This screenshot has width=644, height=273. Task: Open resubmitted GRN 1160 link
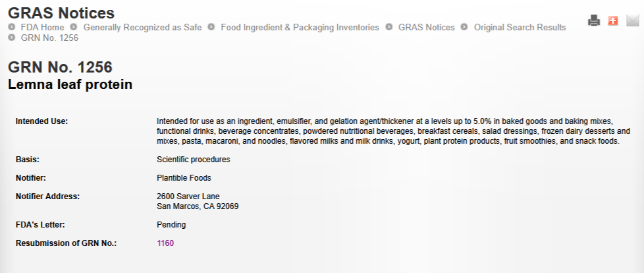click(x=165, y=243)
